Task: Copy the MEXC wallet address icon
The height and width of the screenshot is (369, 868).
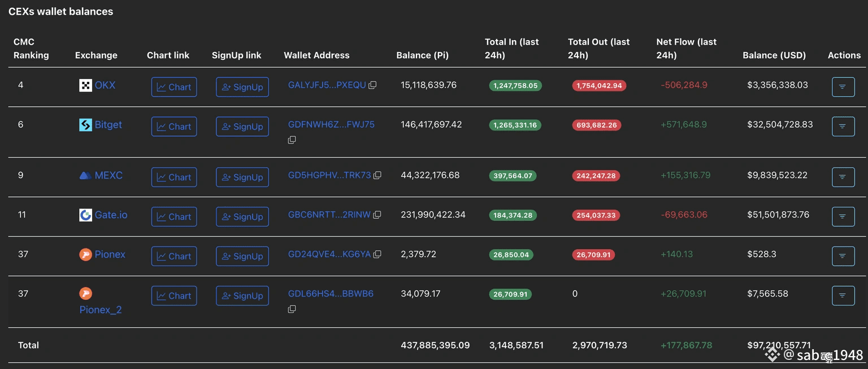Action: tap(377, 176)
